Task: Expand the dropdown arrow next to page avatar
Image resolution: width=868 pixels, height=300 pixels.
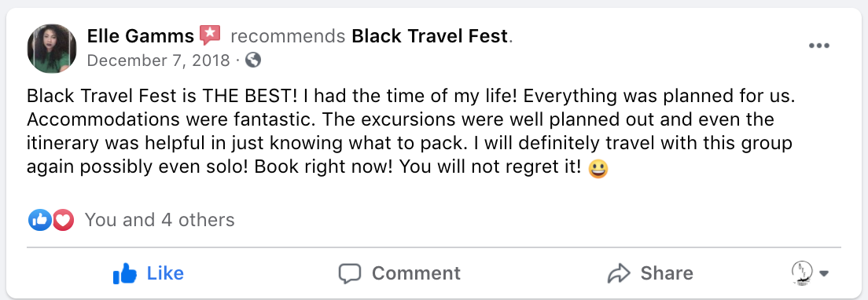Action: [x=824, y=273]
